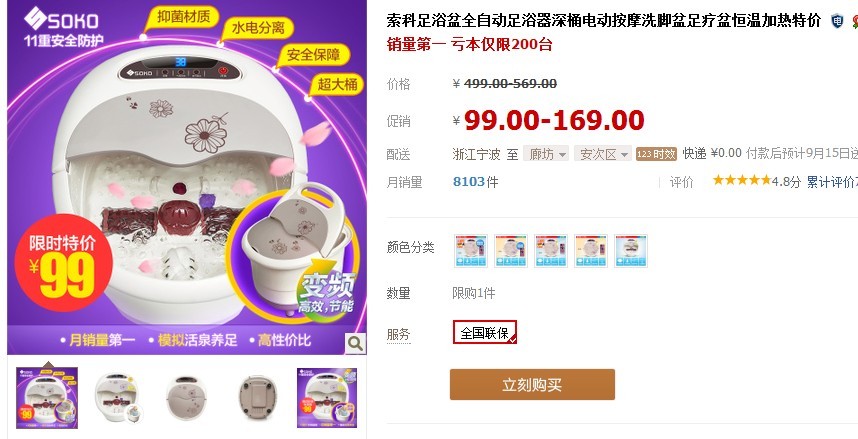Choose the third color option swatch
This screenshot has width=858, height=439.
550,251
